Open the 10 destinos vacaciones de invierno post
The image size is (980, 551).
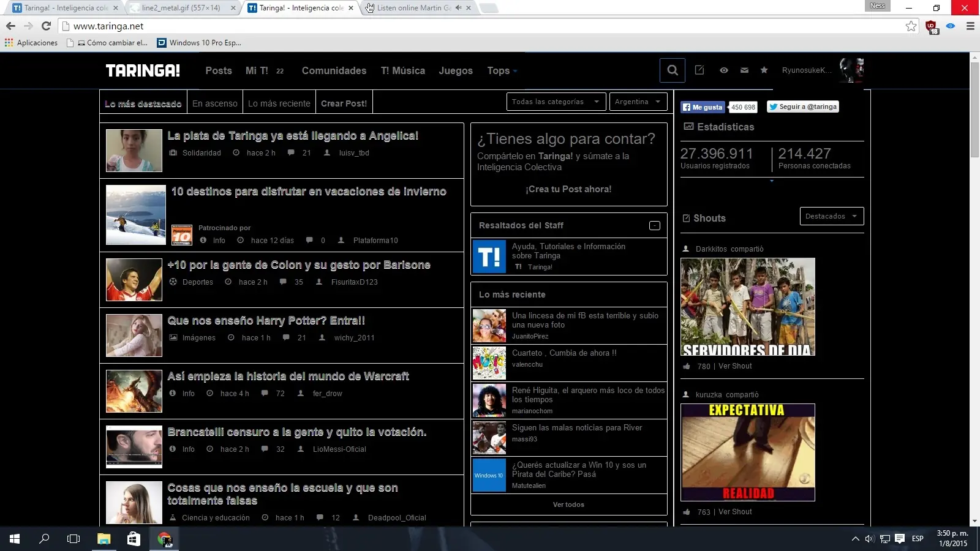pos(309,192)
